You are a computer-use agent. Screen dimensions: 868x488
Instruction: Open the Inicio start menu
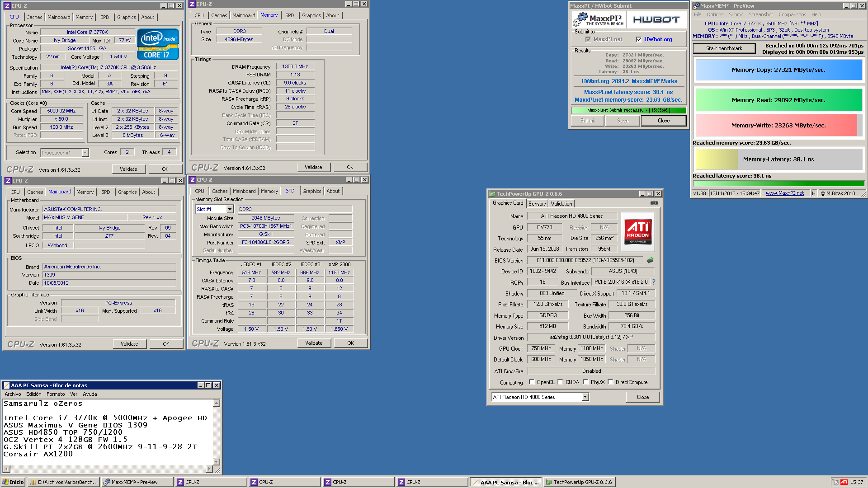13,482
